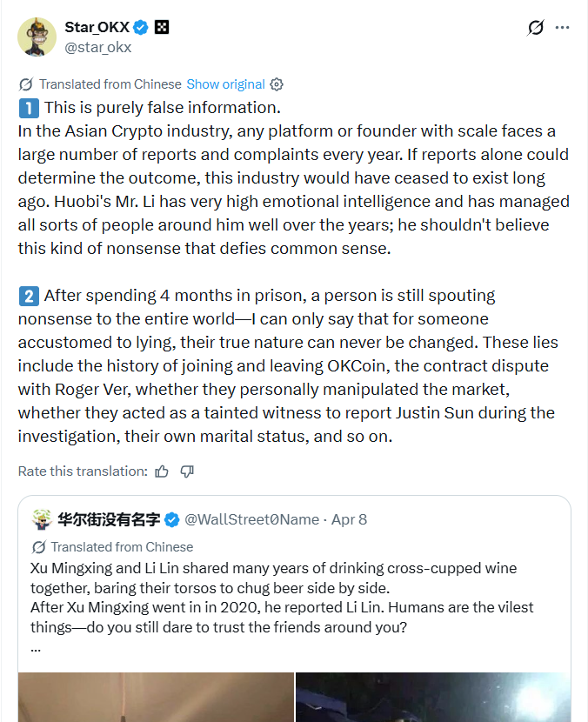Open the left image in the quoted post
The height and width of the screenshot is (722, 588).
[156, 697]
